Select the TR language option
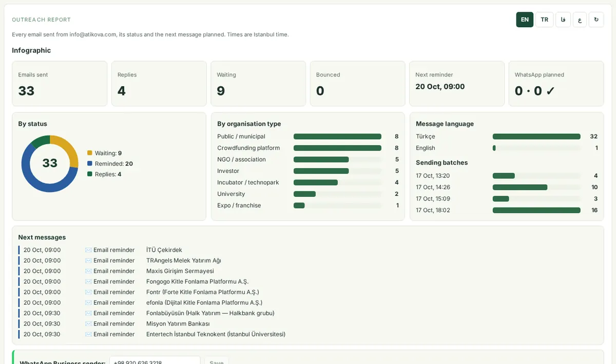 pos(544,19)
